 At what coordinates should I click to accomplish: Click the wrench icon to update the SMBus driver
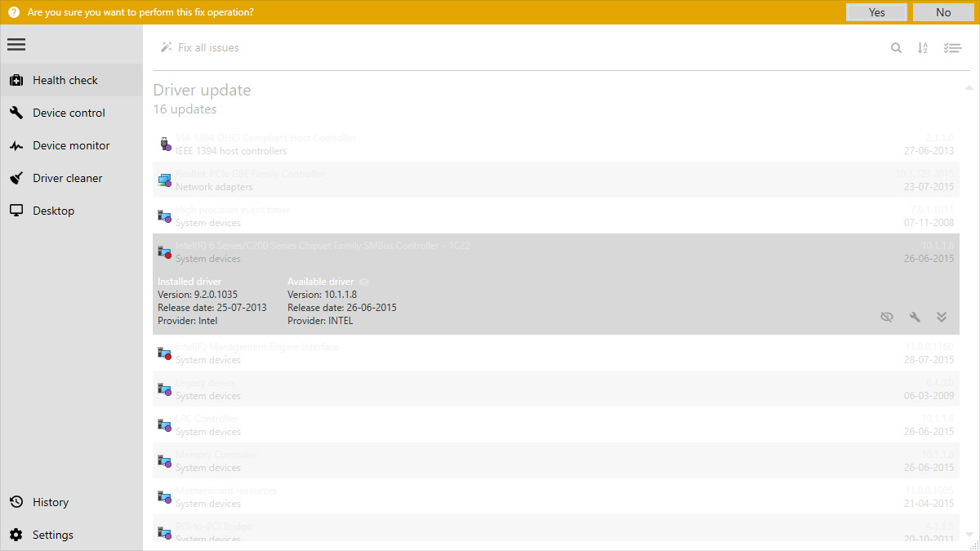click(914, 316)
